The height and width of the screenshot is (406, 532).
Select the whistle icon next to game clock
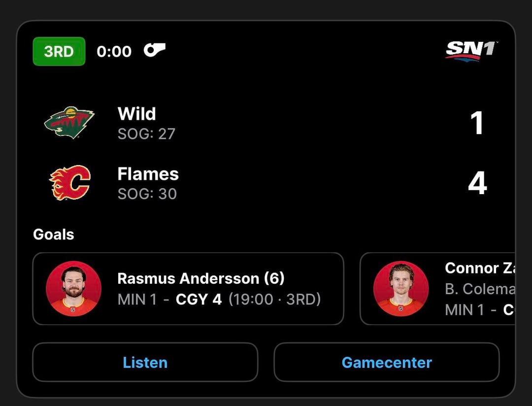[x=155, y=51]
